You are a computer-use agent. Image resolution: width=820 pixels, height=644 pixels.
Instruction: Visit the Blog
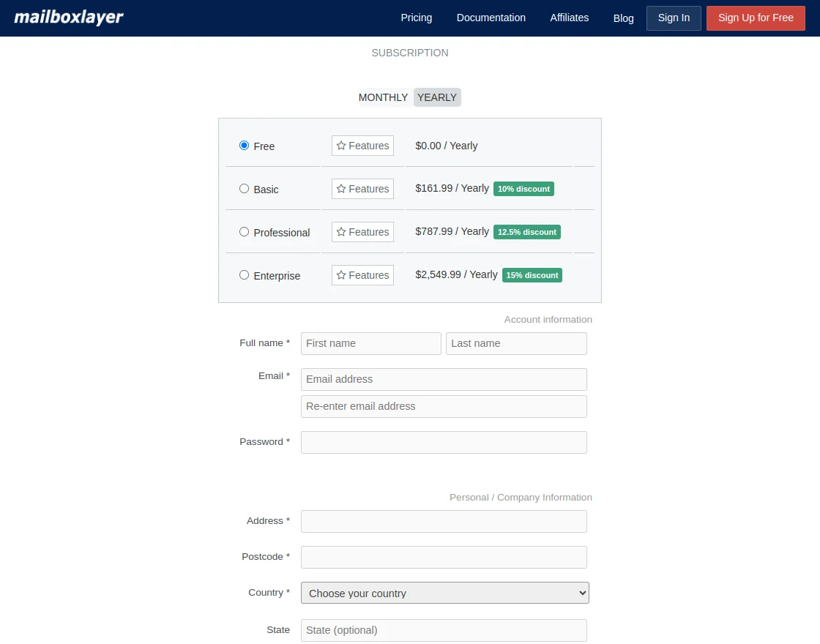623,18
